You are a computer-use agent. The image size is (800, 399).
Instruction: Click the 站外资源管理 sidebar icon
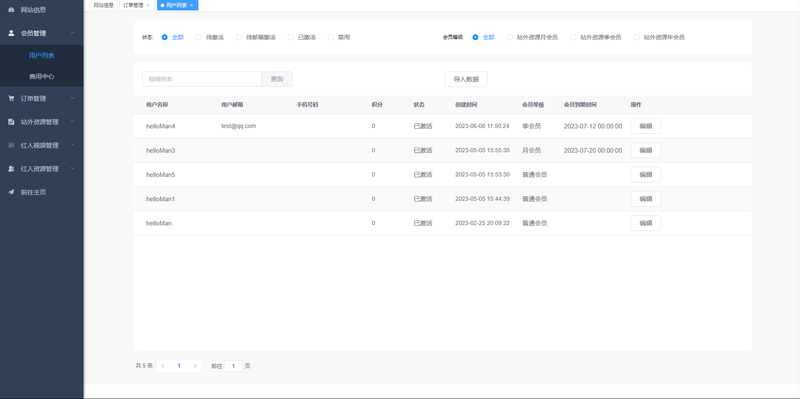coord(11,122)
